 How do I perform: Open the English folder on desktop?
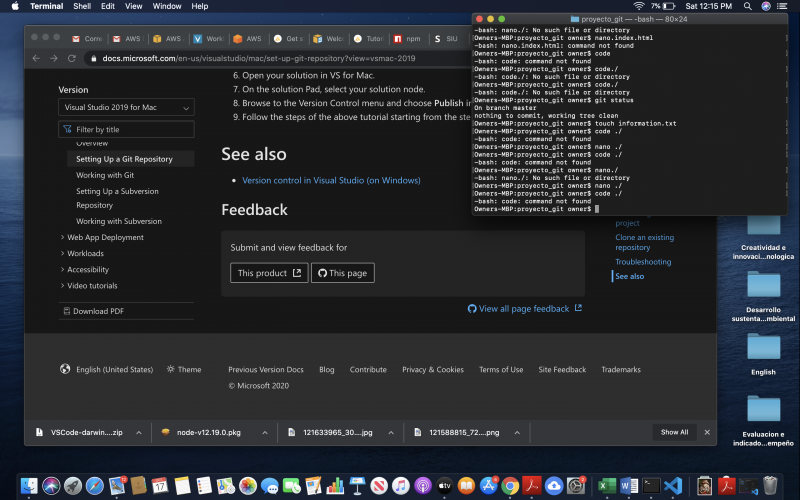763,352
